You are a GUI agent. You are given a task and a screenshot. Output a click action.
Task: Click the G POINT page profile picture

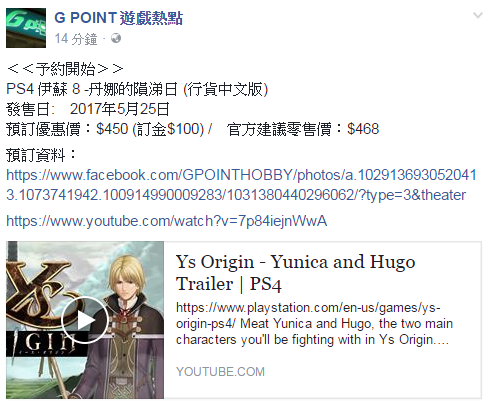[x=26, y=28]
